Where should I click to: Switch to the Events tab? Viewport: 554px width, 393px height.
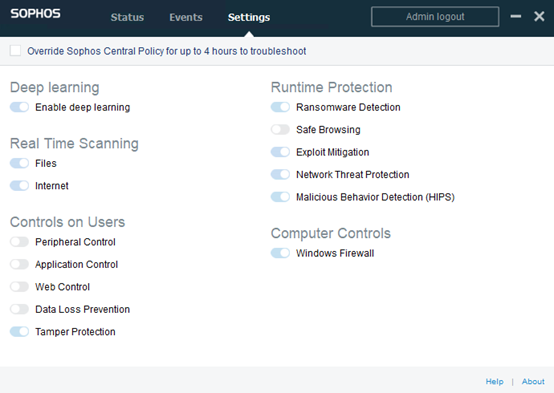(x=186, y=17)
